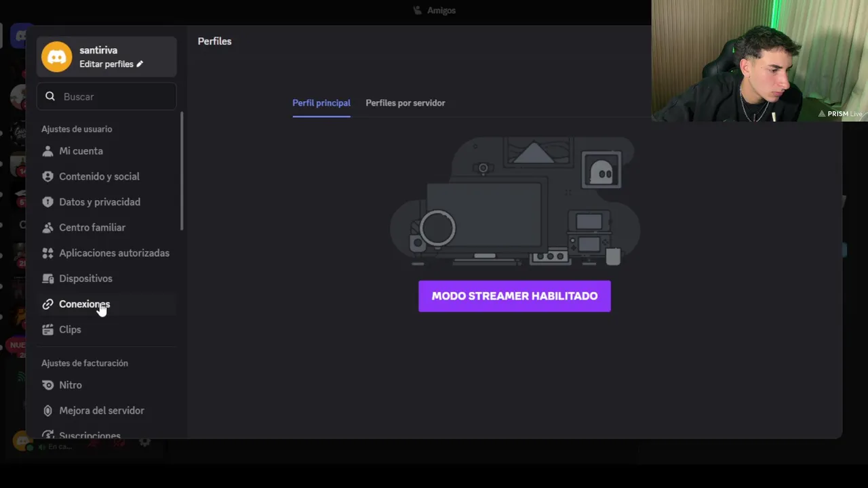This screenshot has height=488, width=868.
Task: Switch to Perfiles por servidor tab
Action: [x=406, y=103]
